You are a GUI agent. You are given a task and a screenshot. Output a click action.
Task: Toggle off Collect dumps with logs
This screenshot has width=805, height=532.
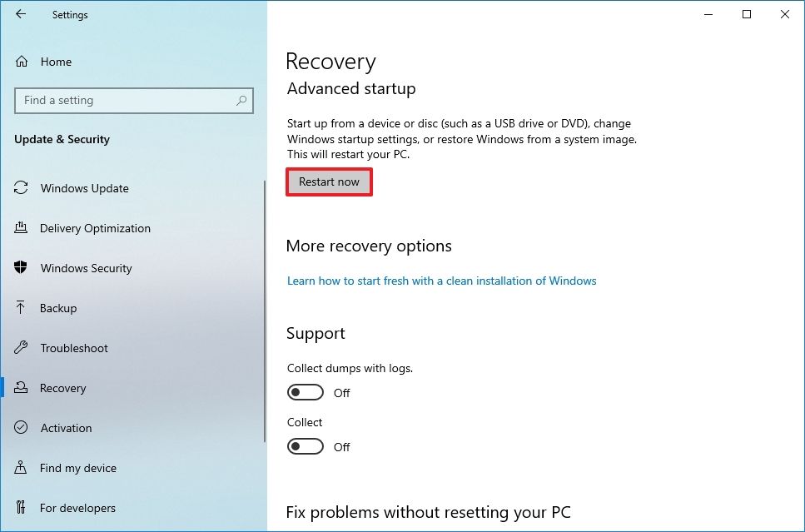[305, 391]
